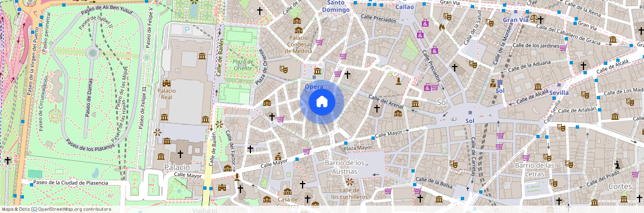Viewport: 644px width, 213px height.
Task: Select the cross icon above the Palacio label
Action: point(180,154)
